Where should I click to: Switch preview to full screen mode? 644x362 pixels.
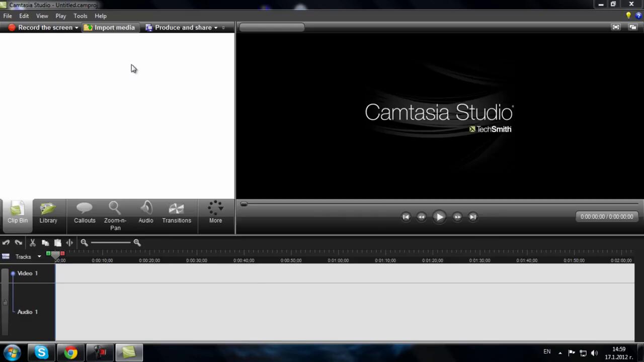[616, 27]
